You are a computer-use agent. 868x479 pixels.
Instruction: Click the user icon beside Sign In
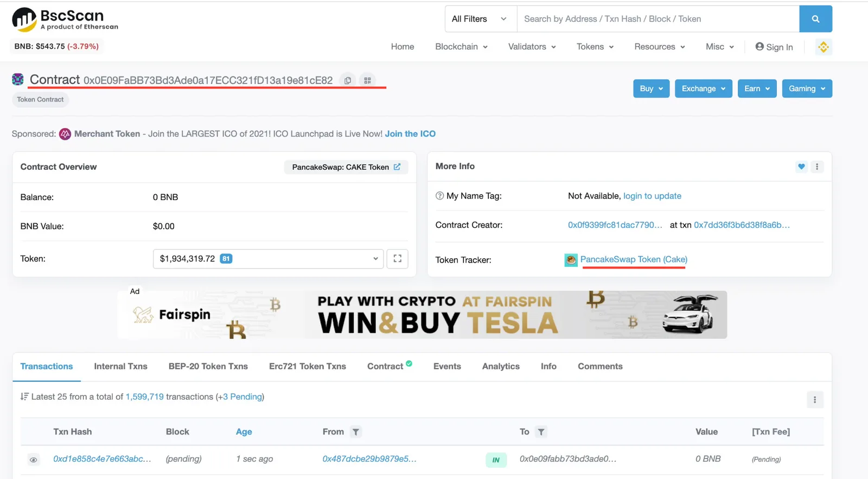coord(759,47)
